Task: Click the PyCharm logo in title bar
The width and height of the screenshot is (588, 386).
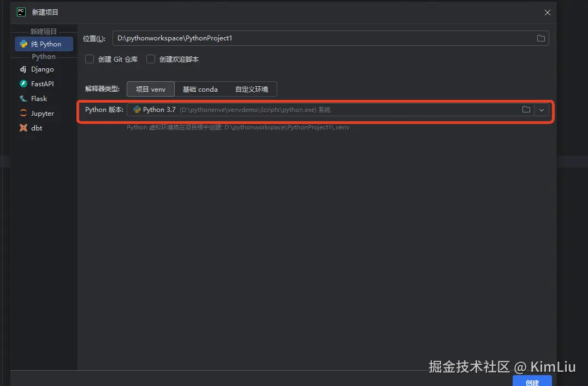Action: click(x=21, y=12)
